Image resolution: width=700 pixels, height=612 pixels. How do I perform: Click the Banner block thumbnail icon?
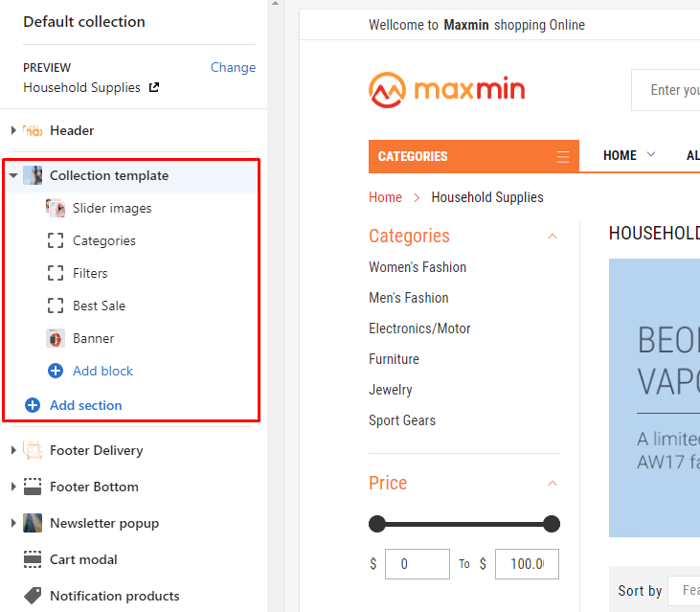coord(56,338)
